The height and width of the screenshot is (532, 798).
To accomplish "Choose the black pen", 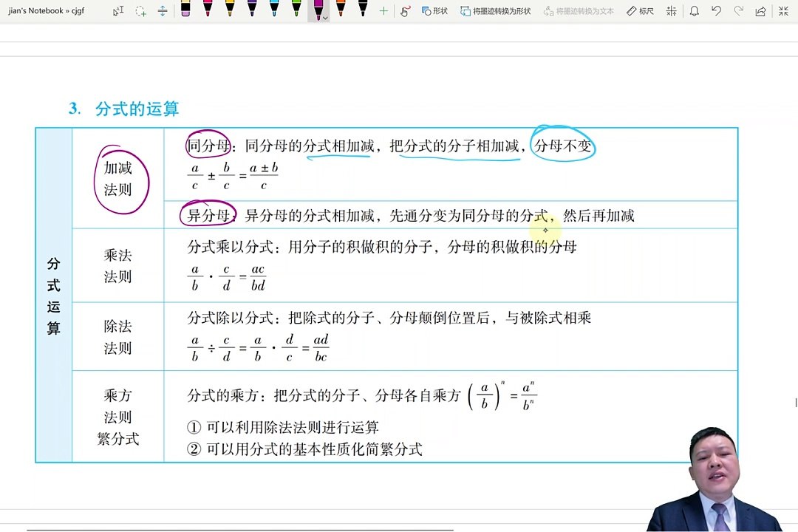I will [362, 8].
